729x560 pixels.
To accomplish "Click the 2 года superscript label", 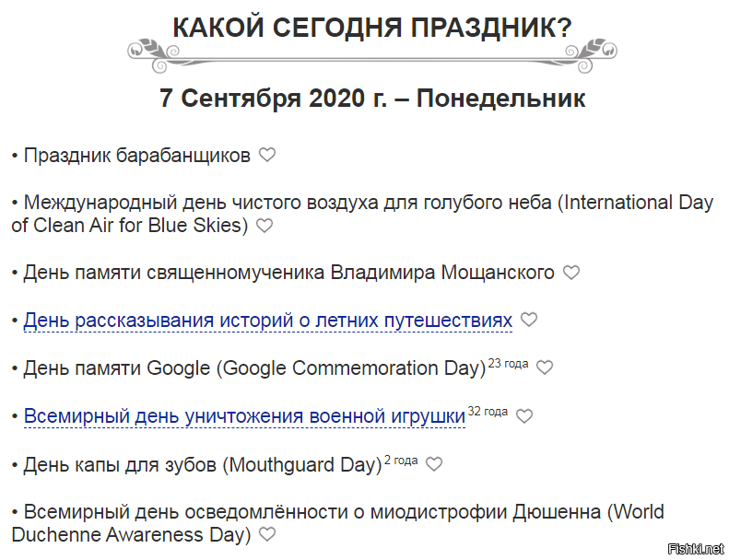I will click(x=401, y=460).
